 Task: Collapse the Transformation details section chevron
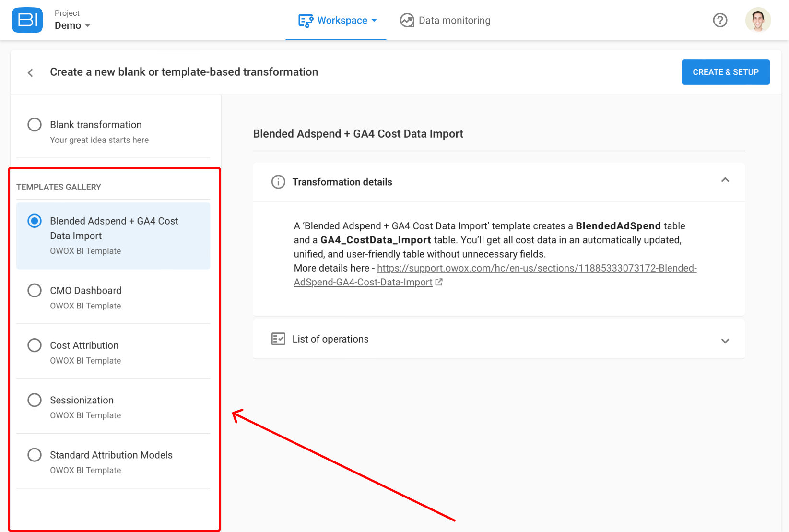pos(725,180)
